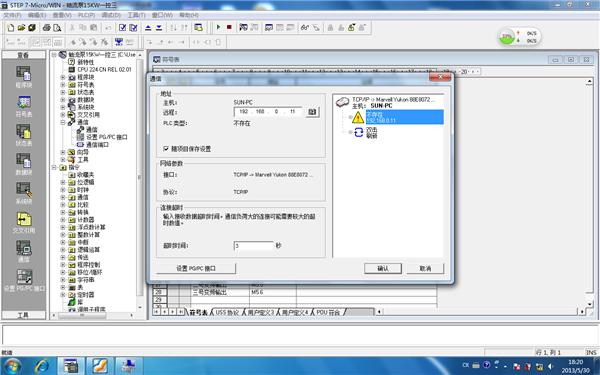Click the Windows Start button
The height and width of the screenshot is (375, 600).
tap(12, 366)
